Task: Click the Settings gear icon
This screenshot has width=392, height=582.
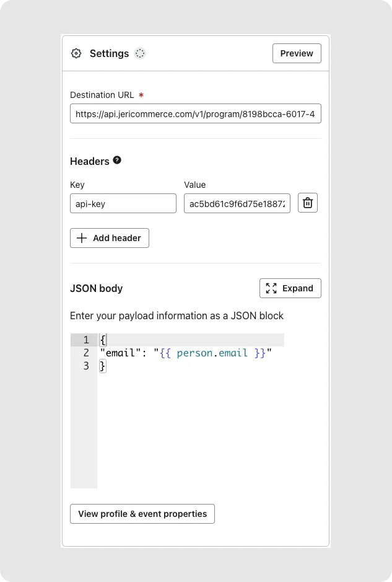Action: [76, 53]
